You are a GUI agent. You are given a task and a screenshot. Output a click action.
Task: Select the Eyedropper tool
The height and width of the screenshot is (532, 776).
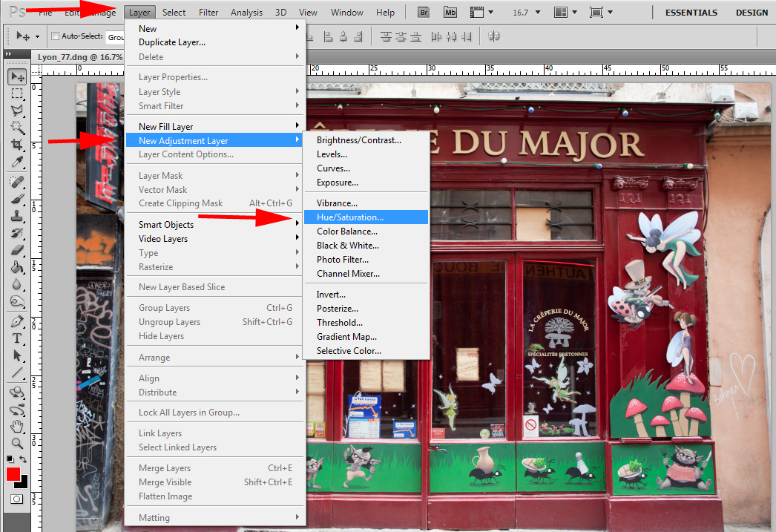point(17,161)
